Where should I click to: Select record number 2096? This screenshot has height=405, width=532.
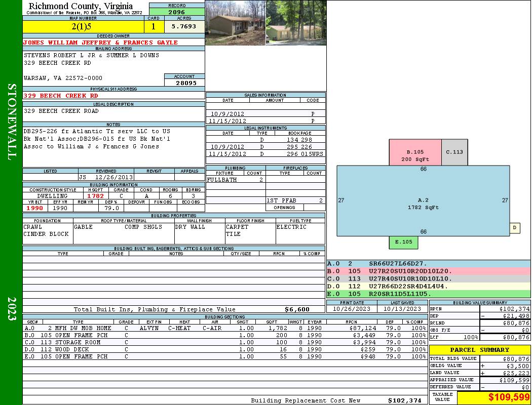point(177,12)
